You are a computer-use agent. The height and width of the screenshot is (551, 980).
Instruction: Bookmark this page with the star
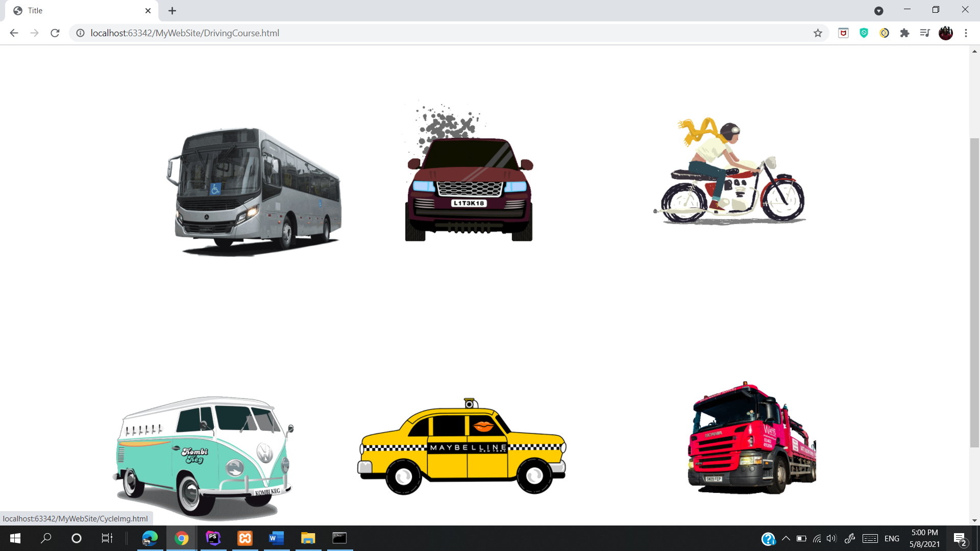click(818, 33)
